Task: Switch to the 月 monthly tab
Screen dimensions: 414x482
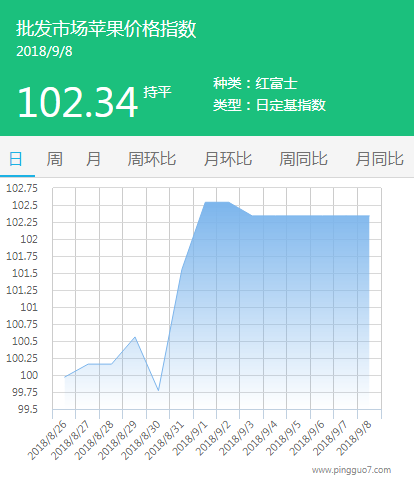Action: pyautogui.click(x=93, y=159)
